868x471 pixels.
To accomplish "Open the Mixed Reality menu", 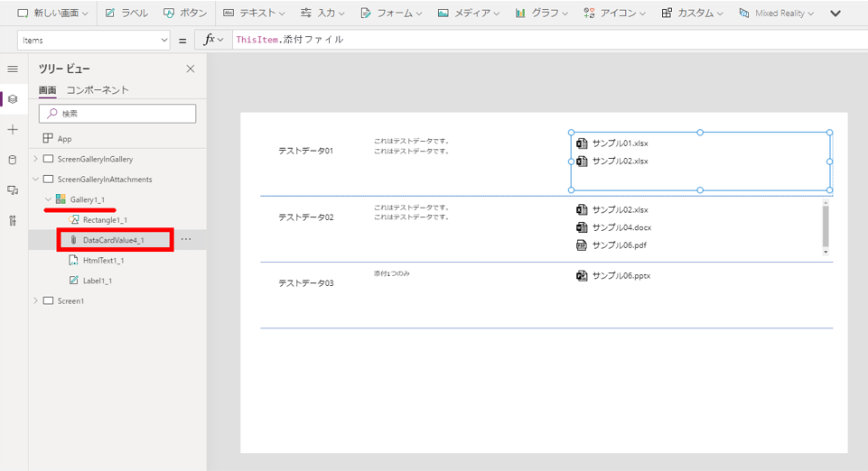I will (x=776, y=14).
